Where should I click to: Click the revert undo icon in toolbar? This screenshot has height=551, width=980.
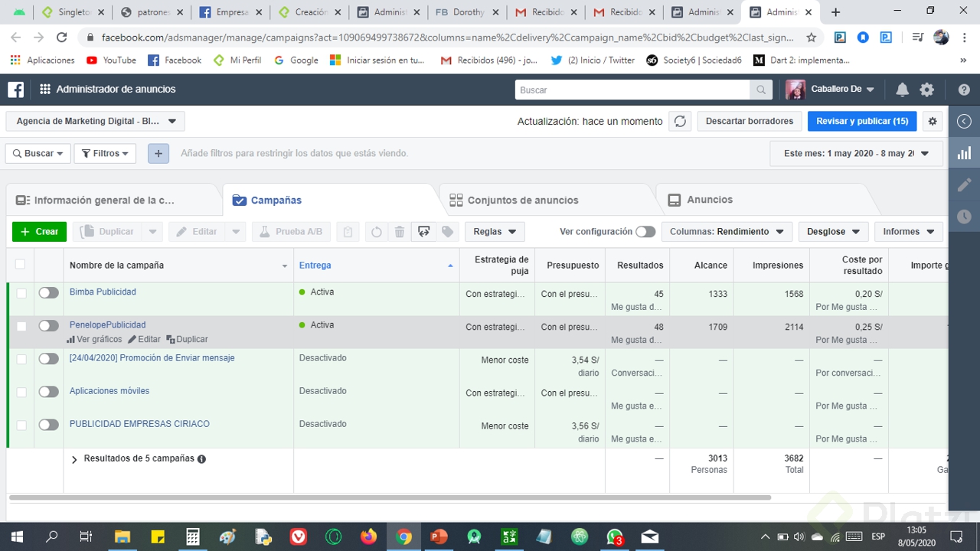click(376, 232)
